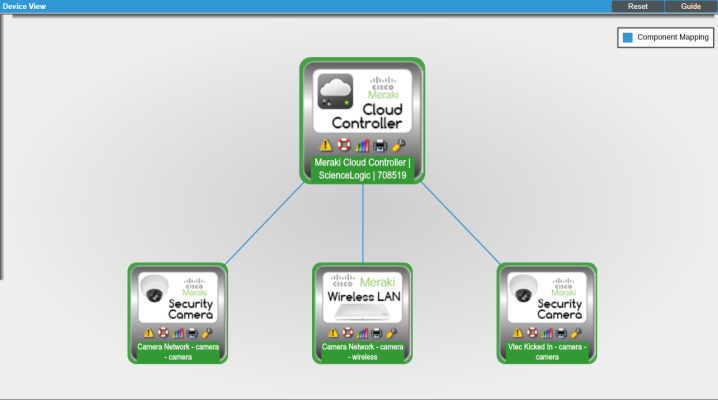Click wrench icon on Camera Network wireless node
The height and width of the screenshot is (400, 718).
tap(392, 333)
